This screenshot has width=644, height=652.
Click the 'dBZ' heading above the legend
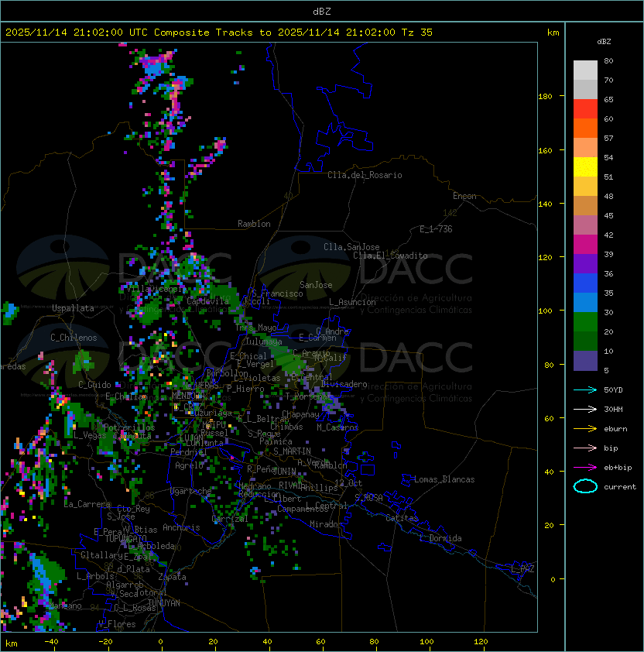(604, 42)
